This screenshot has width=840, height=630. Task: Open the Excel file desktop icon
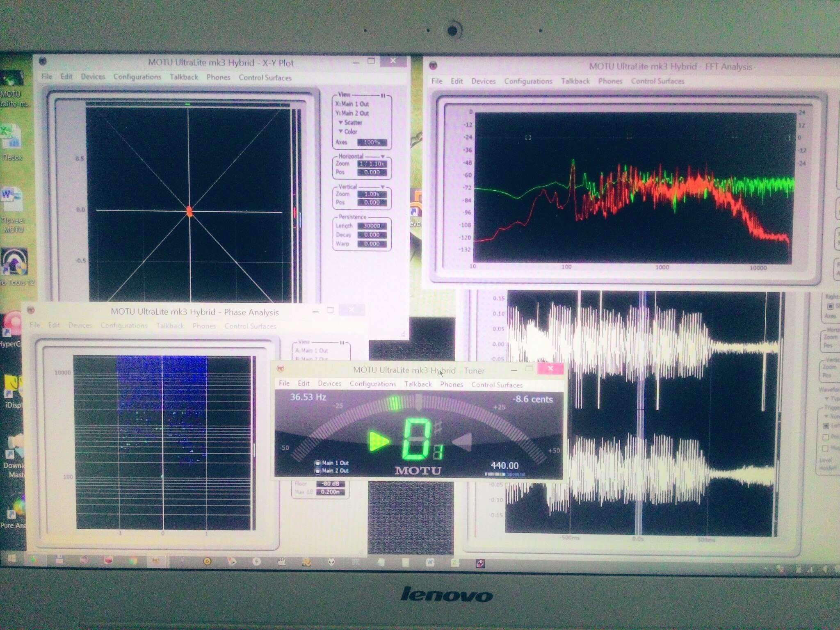click(x=11, y=137)
